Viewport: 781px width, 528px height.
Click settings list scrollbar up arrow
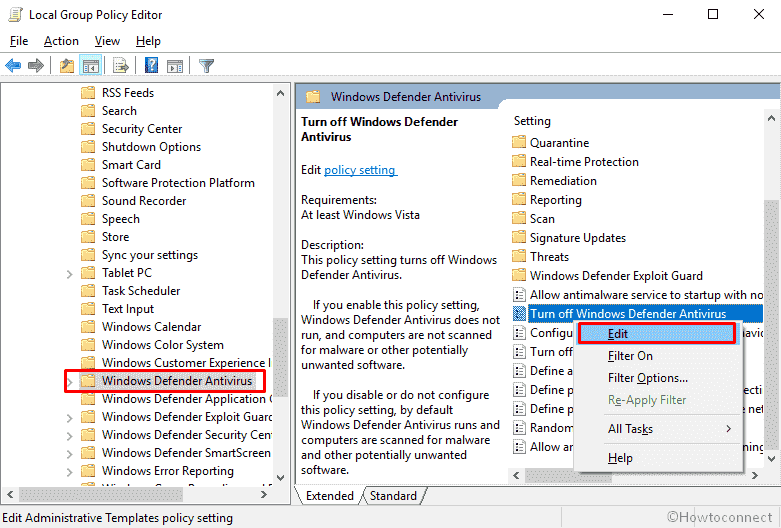click(771, 119)
